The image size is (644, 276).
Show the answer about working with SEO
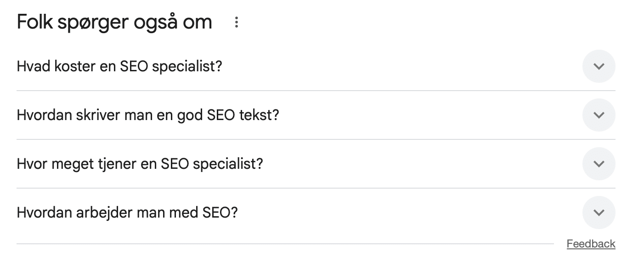click(x=316, y=213)
